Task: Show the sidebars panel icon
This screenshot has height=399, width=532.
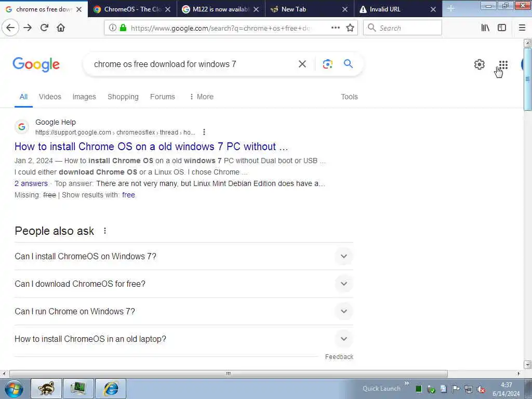Action: [x=502, y=28]
